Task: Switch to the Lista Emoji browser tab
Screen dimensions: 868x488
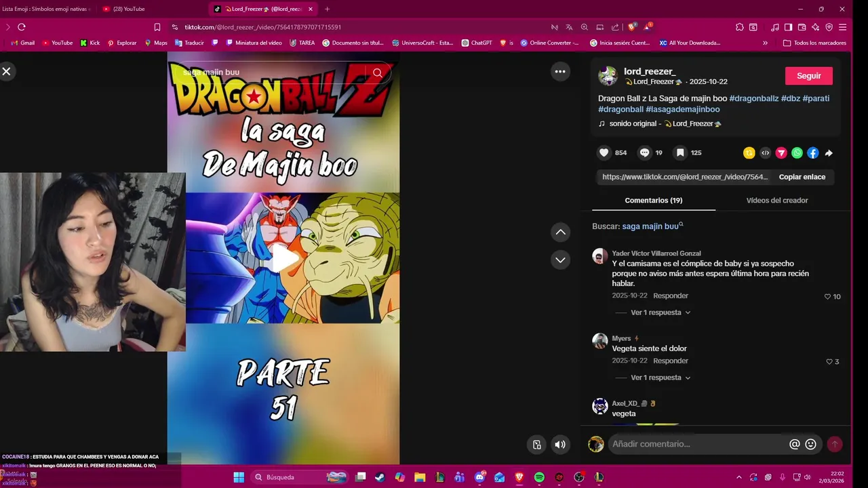Action: pyautogui.click(x=46, y=9)
